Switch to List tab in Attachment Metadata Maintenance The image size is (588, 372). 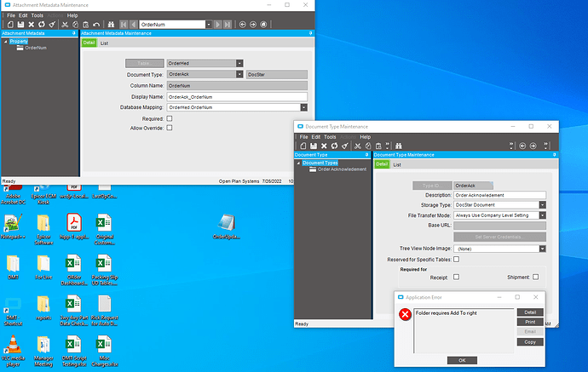104,43
